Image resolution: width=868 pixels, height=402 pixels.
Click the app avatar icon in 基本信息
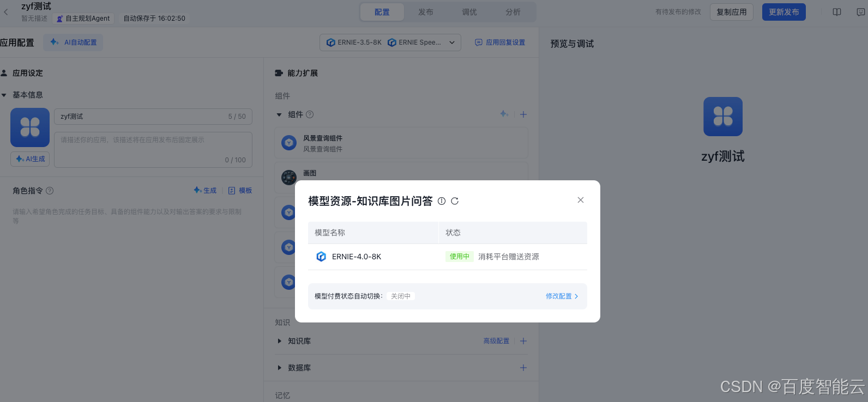point(30,127)
